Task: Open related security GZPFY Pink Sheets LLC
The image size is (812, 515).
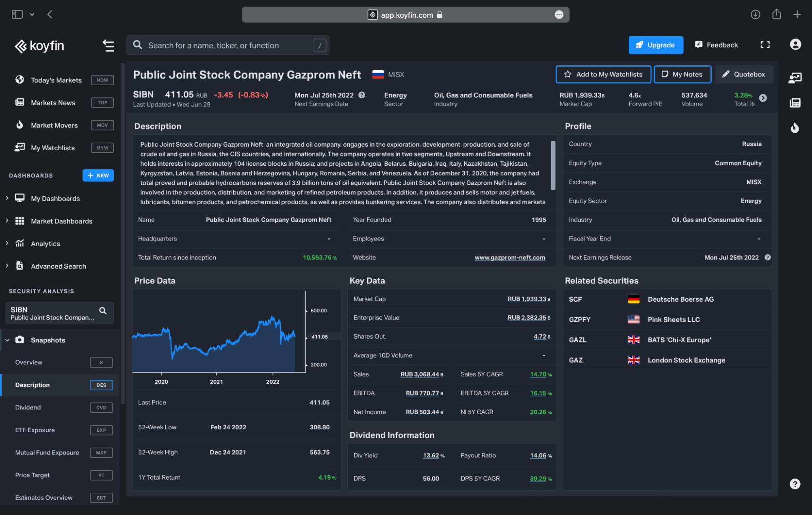Action: coord(667,320)
